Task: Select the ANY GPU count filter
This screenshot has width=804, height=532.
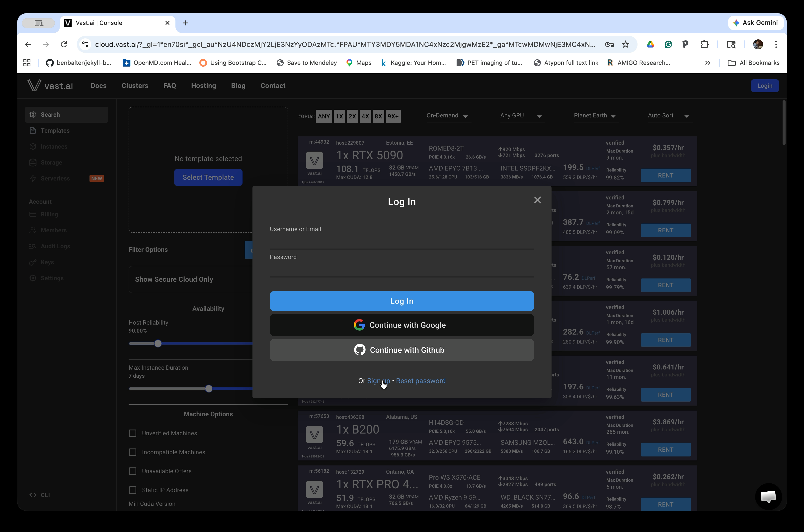Action: tap(324, 116)
